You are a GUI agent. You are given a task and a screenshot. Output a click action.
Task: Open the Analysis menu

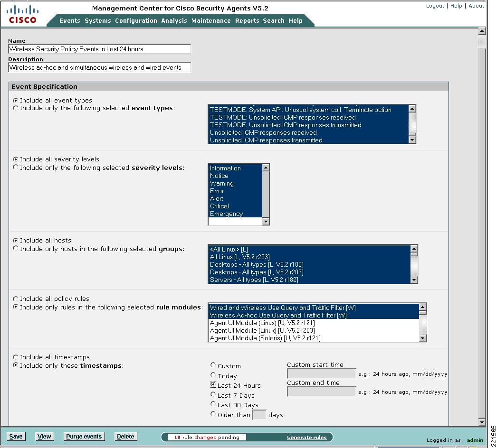point(174,20)
